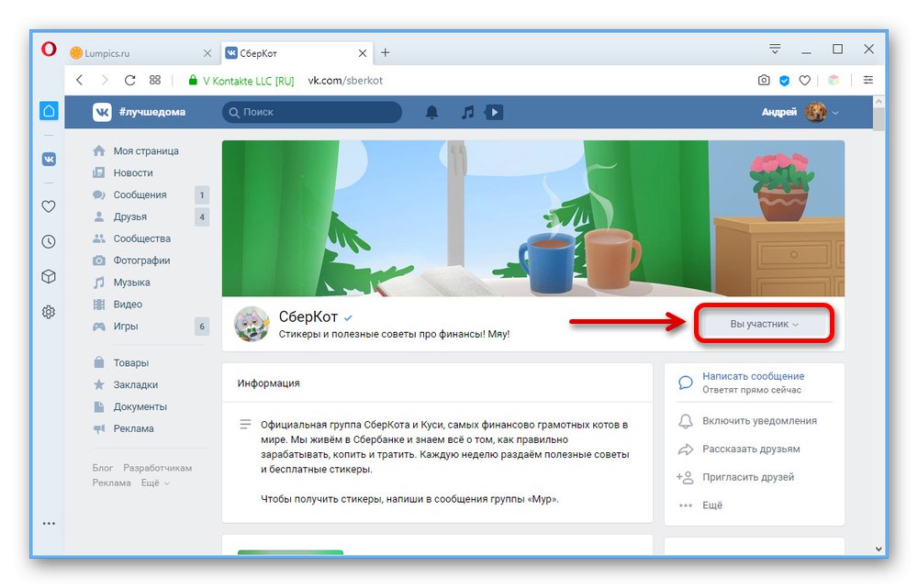The width and height of the screenshot is (918, 588).
Task: Open Сообщения in left menu
Action: tap(140, 194)
